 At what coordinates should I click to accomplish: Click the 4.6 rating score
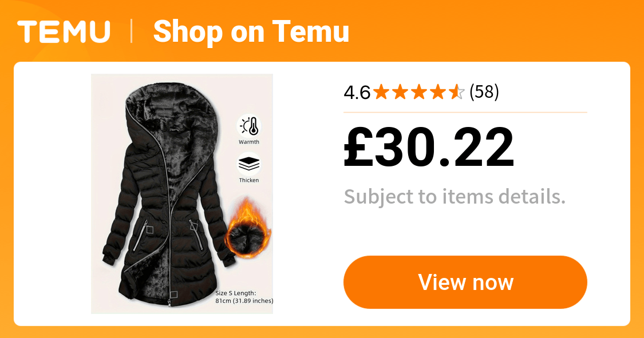click(x=357, y=92)
